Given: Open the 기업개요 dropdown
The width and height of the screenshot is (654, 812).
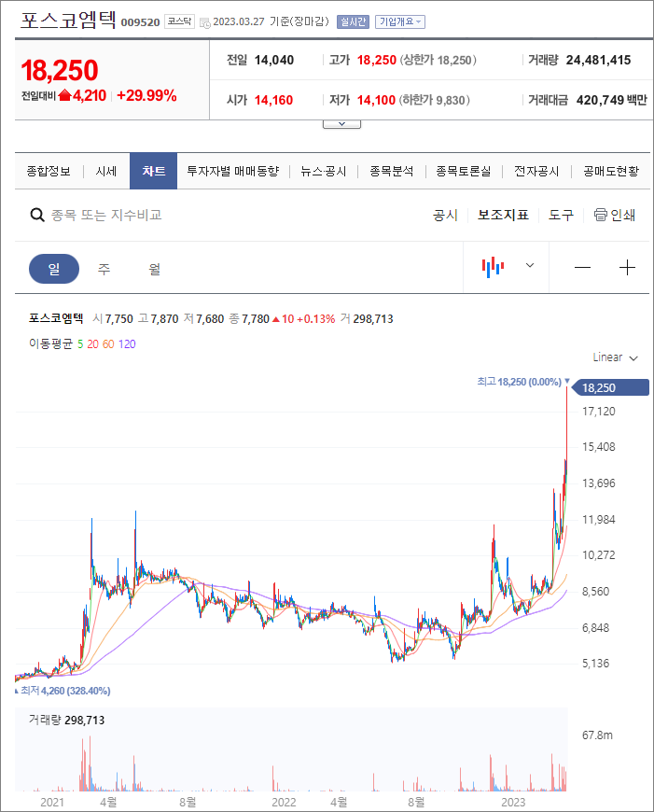Looking at the screenshot, I should click(x=399, y=21).
